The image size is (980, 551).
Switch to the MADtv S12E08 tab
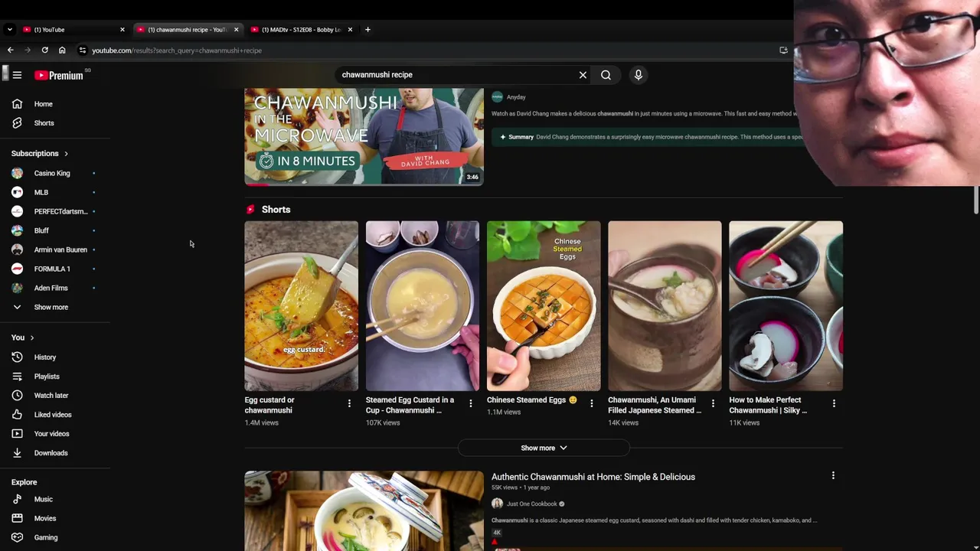(x=302, y=30)
